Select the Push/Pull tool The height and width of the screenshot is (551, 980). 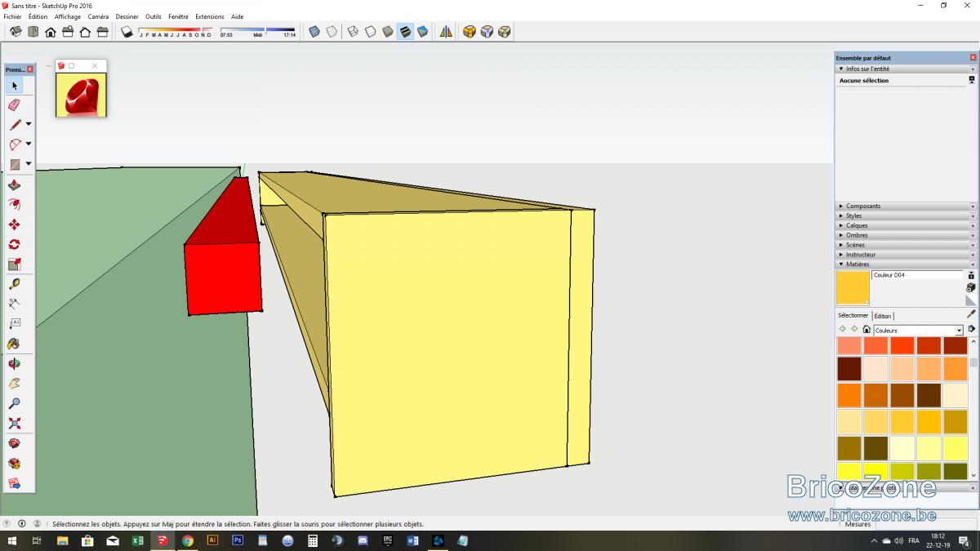point(14,185)
